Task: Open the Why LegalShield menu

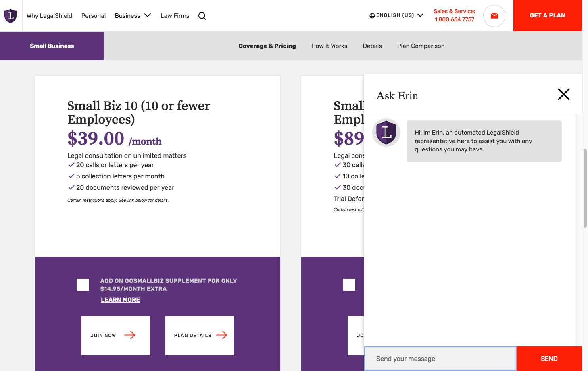Action: point(49,16)
